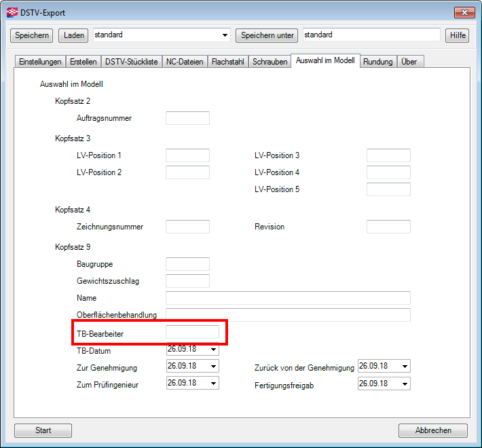Click the Auftragsnummer input field

click(x=187, y=118)
